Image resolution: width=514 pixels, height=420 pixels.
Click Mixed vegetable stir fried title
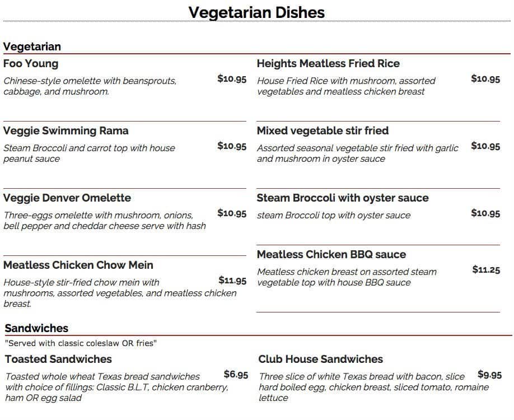[x=323, y=130]
